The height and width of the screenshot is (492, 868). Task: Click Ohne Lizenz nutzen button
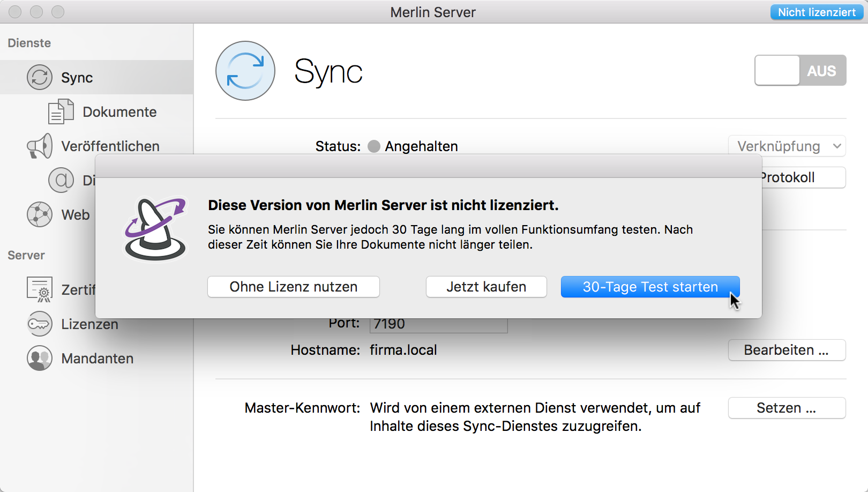294,287
